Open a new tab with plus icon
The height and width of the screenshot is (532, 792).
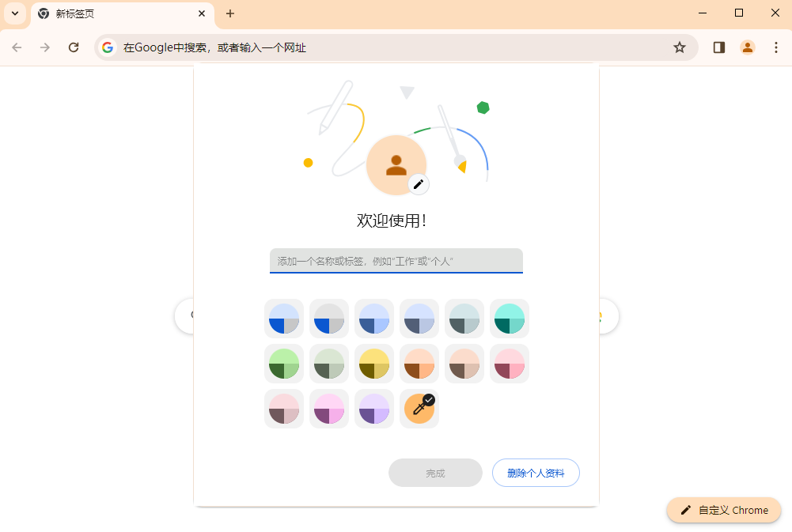(x=230, y=13)
